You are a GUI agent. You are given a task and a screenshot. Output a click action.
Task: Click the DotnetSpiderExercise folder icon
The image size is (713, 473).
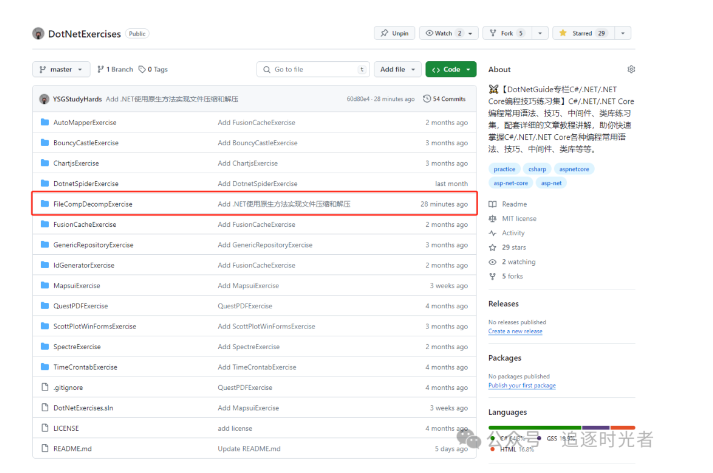[x=45, y=183]
